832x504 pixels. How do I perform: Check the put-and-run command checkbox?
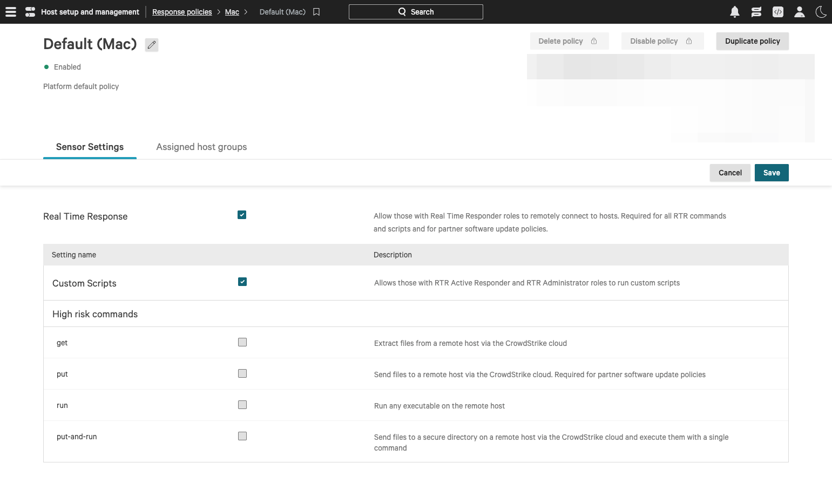click(x=242, y=436)
